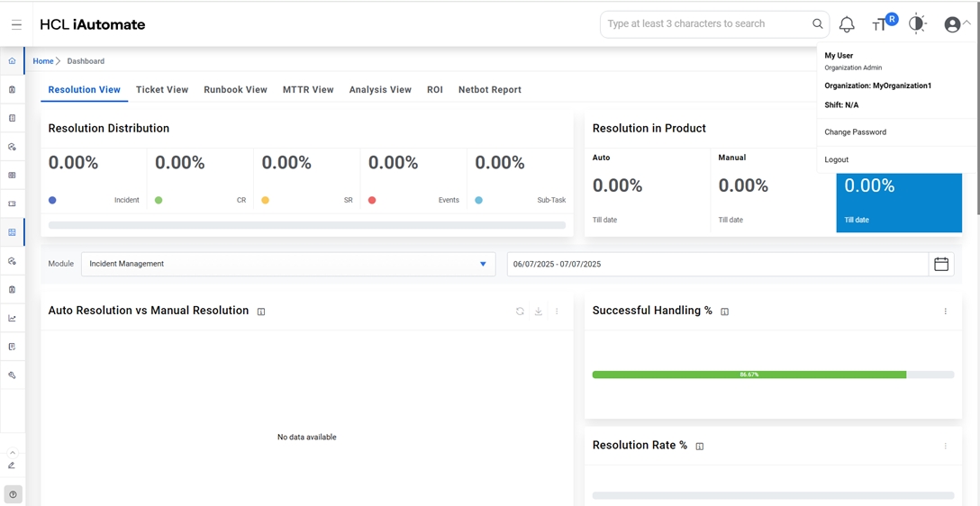
Task: Click the Organization: MyOrganization1 text
Action: (877, 86)
